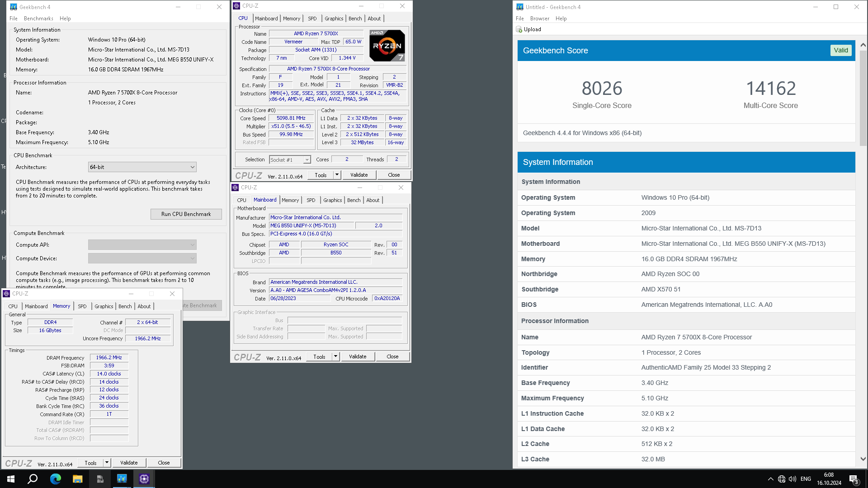Image resolution: width=868 pixels, height=488 pixels.
Task: Click the Geekbench 4 window title icon
Action: pyautogui.click(x=14, y=7)
